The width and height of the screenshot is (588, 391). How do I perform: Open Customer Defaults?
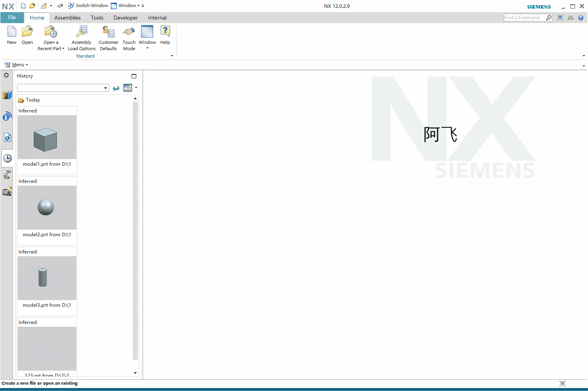coord(109,38)
